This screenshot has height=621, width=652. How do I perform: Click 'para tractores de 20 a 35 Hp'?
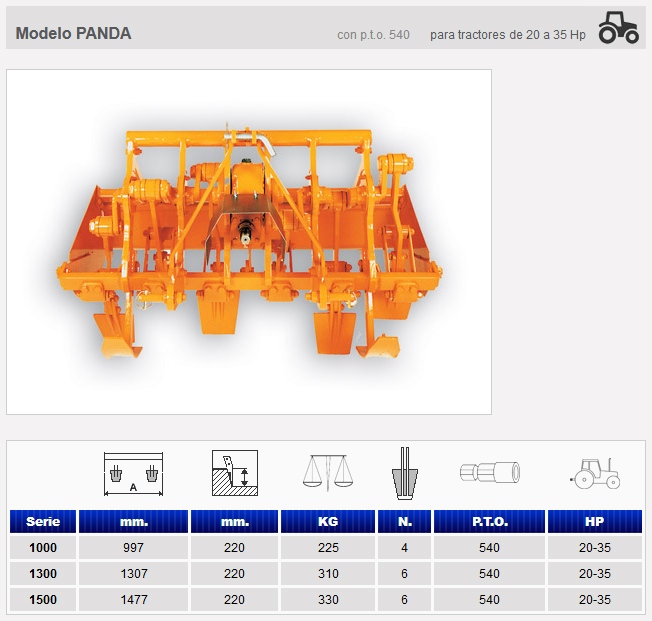tap(508, 35)
